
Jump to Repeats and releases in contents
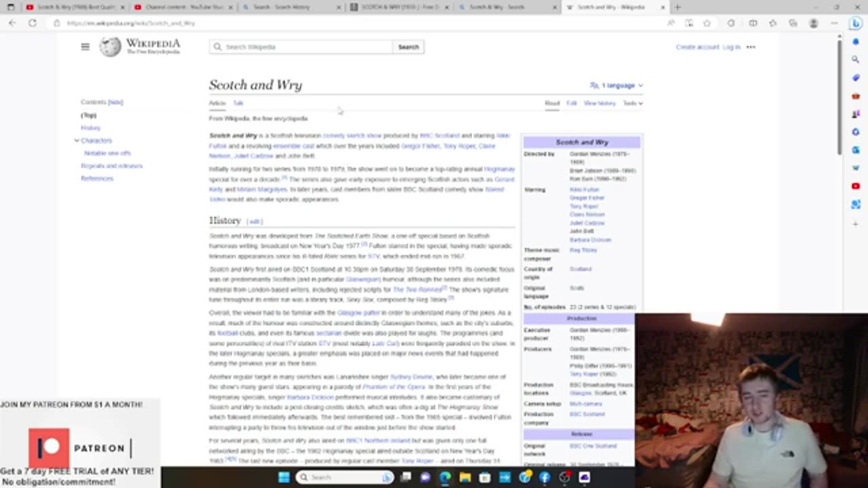pyautogui.click(x=112, y=166)
